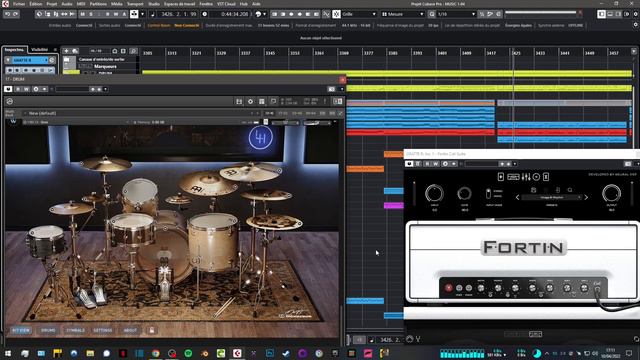This screenshot has height=360, width=640.
Task: Open the Fichier menu
Action: pos(19,4)
